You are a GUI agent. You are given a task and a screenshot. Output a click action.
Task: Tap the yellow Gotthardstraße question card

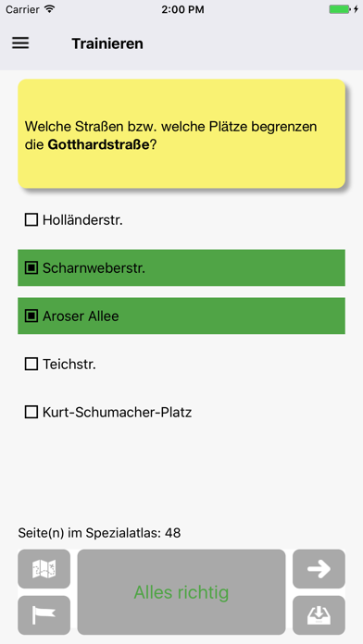point(181,133)
